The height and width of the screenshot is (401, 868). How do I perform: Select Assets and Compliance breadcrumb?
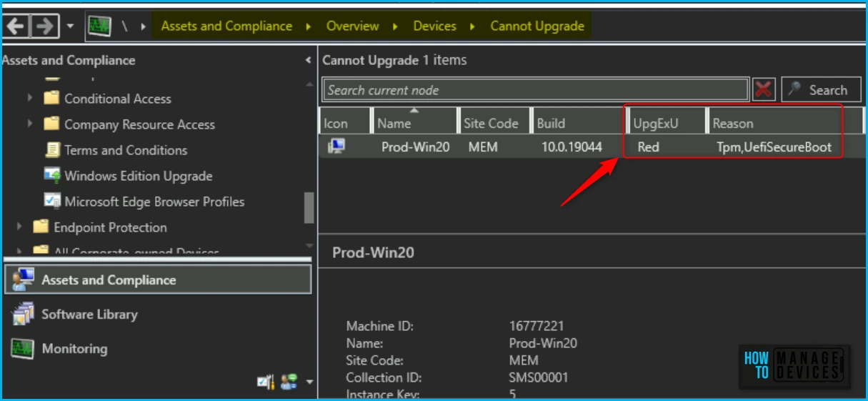226,26
